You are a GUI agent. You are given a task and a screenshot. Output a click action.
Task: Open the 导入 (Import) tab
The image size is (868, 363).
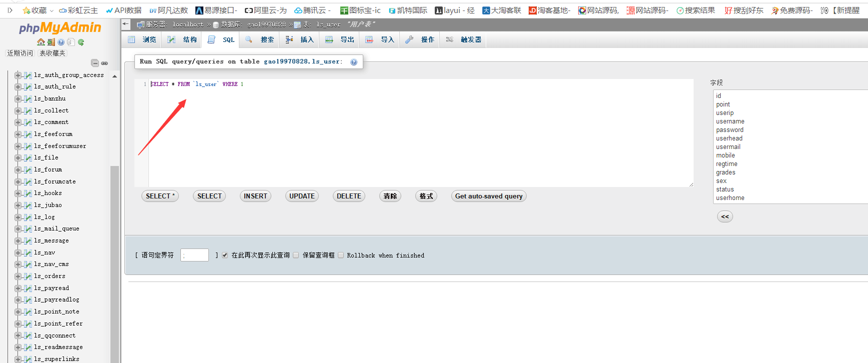tap(380, 39)
